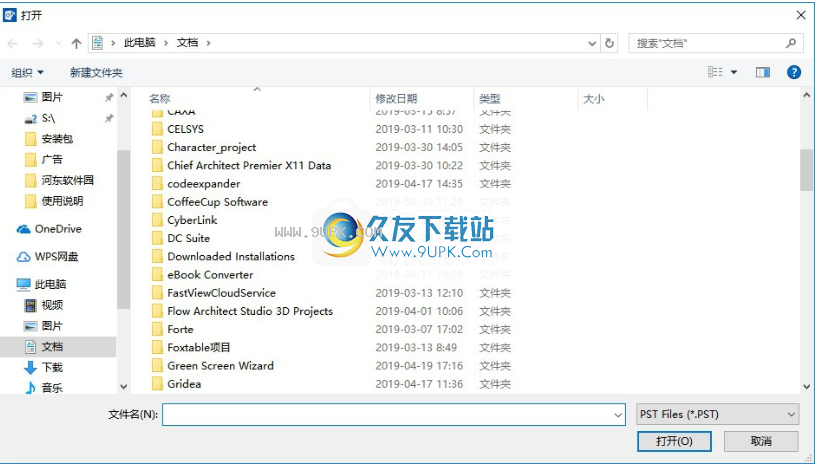Click CyberLink folder icon
Viewport: 822px width, 470px height.
point(157,220)
